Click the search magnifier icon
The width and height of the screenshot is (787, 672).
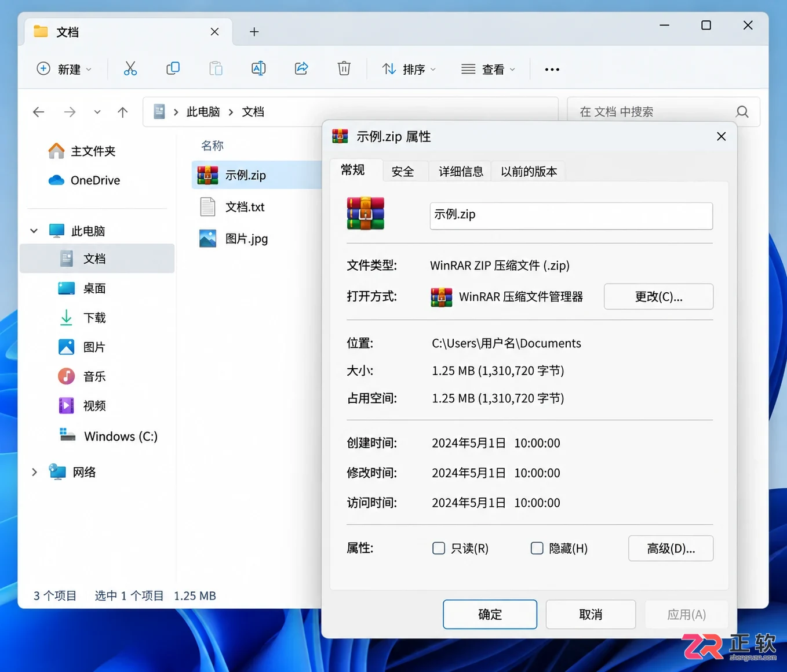point(742,112)
